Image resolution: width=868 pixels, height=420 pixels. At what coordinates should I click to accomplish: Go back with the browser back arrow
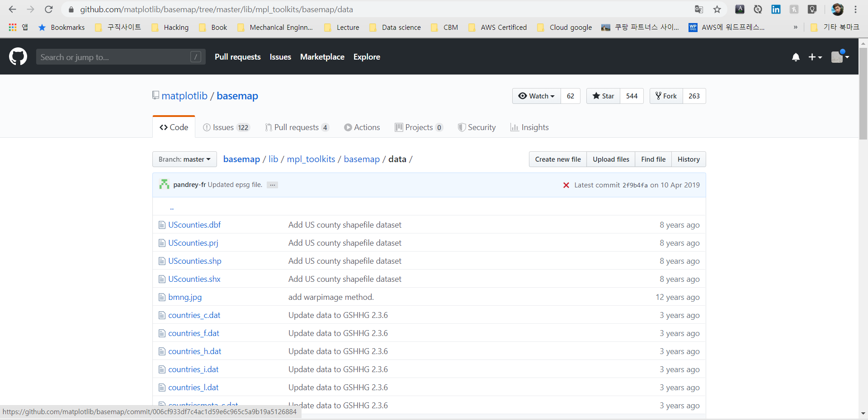[x=12, y=9]
